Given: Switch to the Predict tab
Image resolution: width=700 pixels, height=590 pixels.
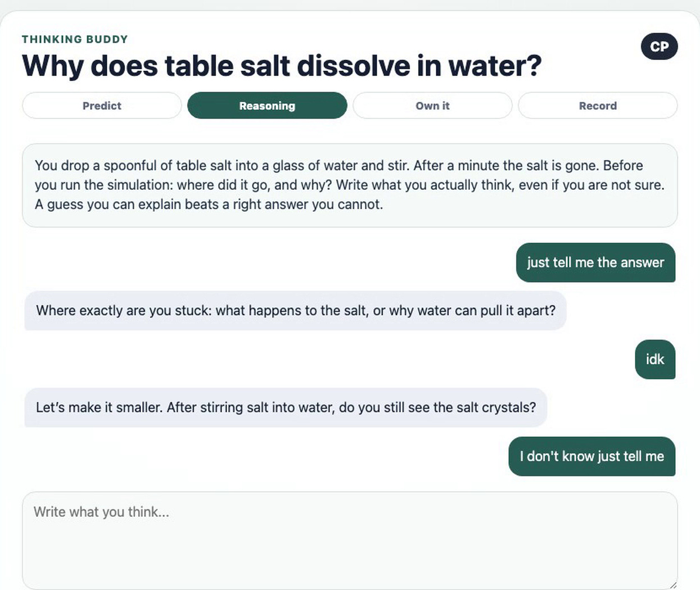Looking at the screenshot, I should tap(102, 106).
